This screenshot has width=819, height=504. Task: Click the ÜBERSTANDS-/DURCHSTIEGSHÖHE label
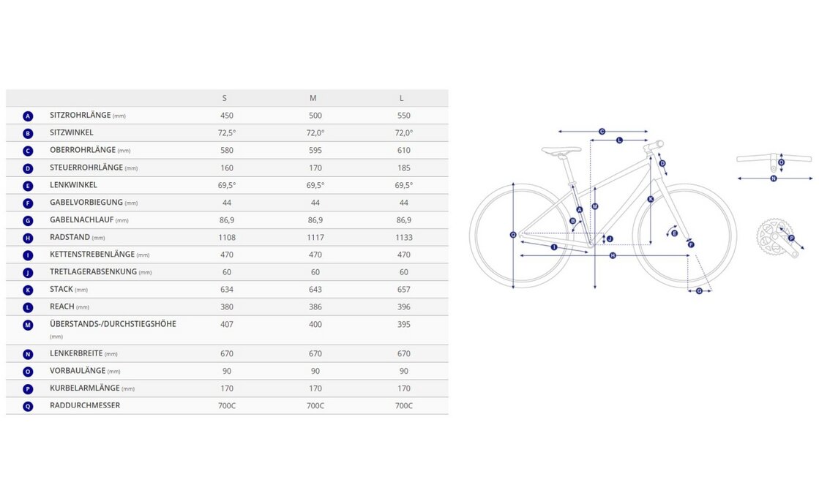click(x=113, y=324)
